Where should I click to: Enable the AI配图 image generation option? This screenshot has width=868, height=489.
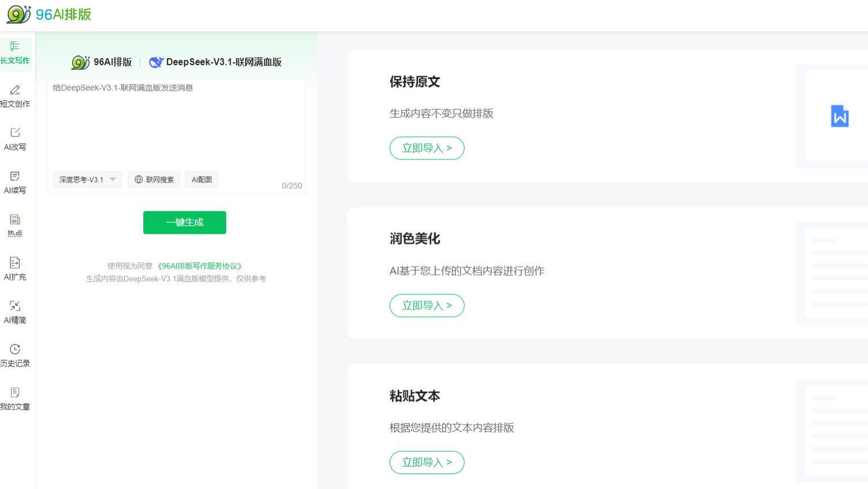201,179
